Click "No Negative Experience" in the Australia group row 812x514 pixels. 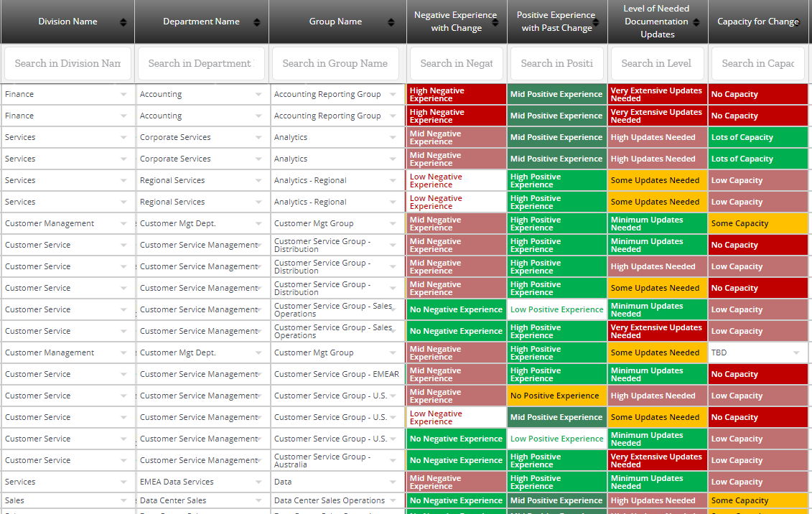pos(456,461)
